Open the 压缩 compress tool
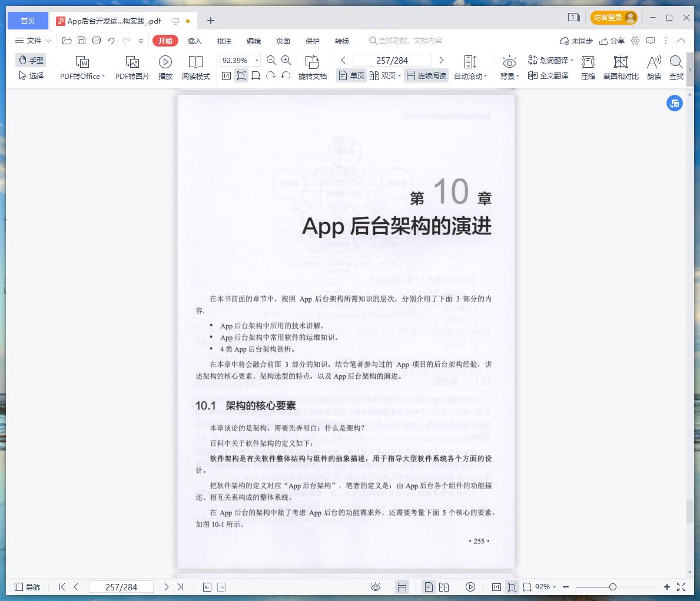Viewport: 700px width, 601px height. pyautogui.click(x=588, y=68)
